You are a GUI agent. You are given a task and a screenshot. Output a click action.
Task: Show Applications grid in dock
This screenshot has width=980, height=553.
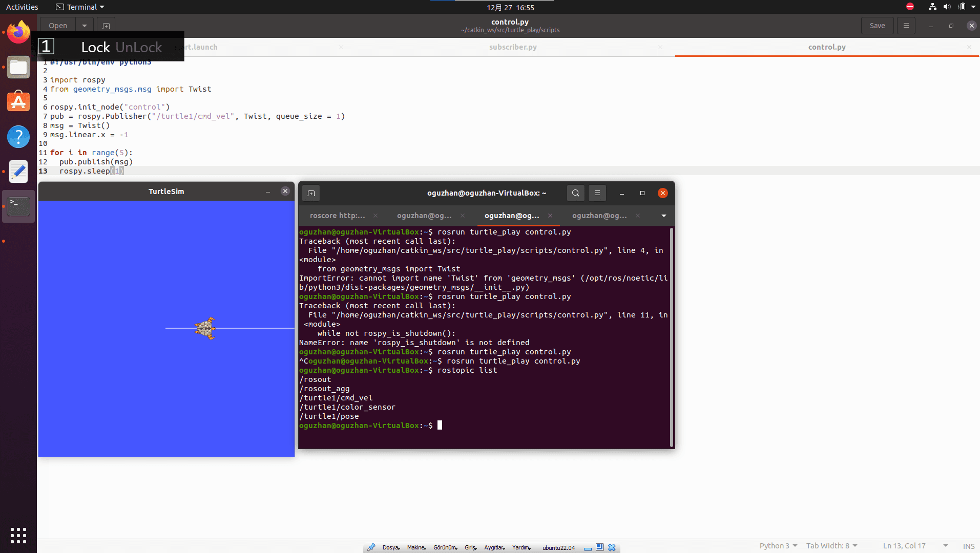pos(18,536)
